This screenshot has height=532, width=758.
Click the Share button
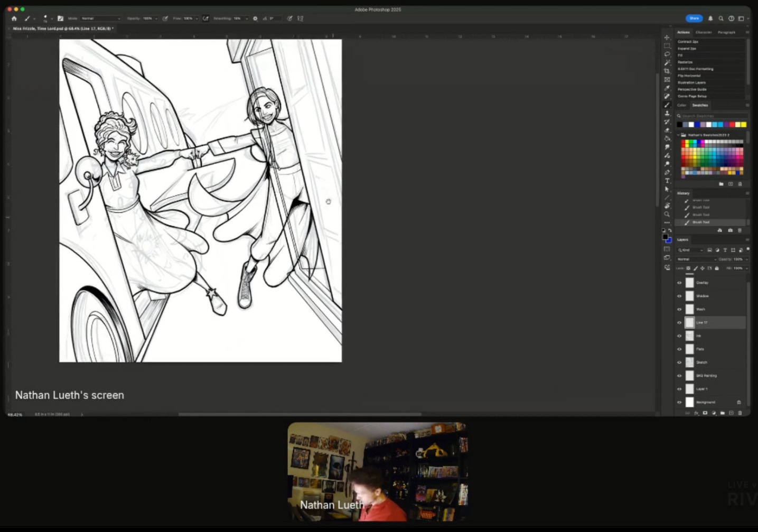tap(694, 18)
